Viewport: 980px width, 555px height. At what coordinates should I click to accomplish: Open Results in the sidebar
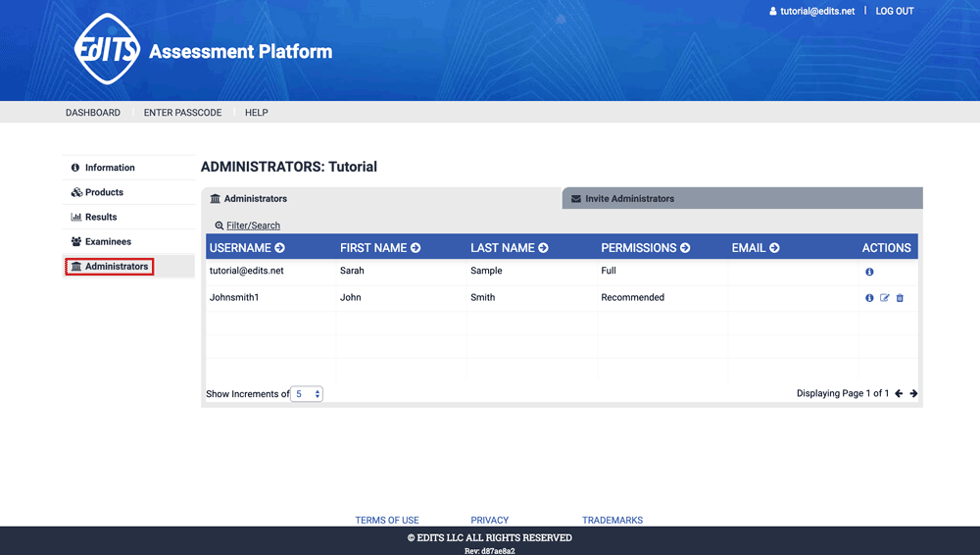tap(128, 217)
